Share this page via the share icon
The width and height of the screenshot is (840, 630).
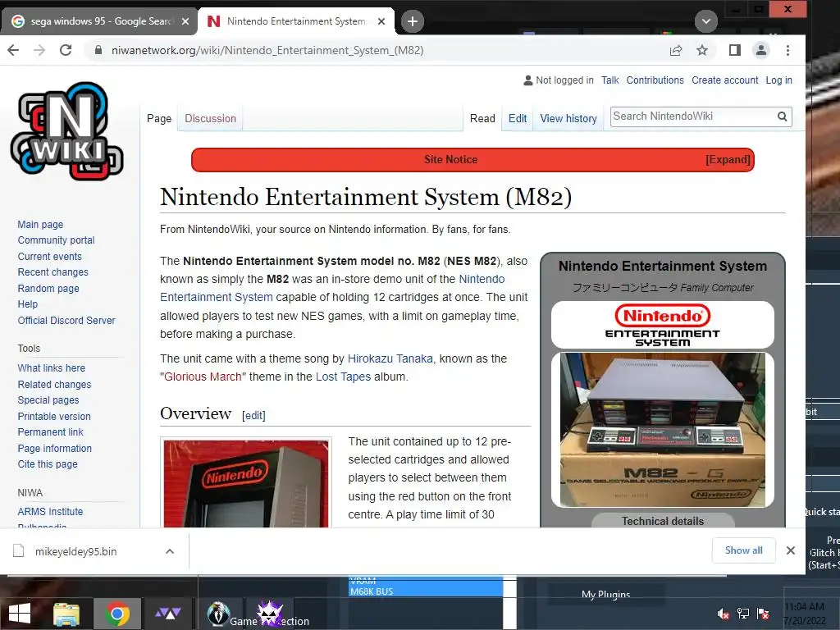676,50
